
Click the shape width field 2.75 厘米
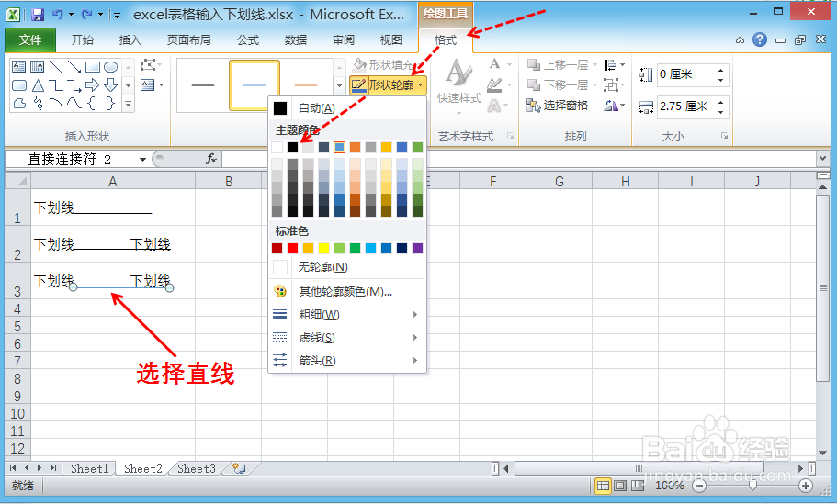[687, 106]
